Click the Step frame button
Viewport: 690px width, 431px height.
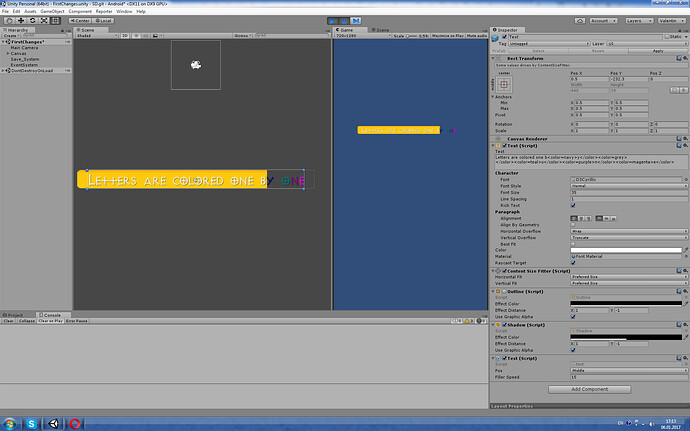click(356, 21)
